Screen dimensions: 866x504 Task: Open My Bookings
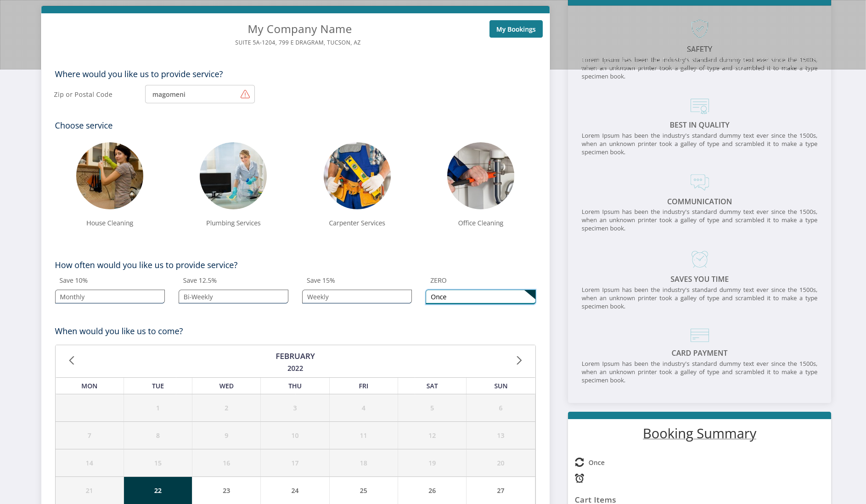point(516,29)
